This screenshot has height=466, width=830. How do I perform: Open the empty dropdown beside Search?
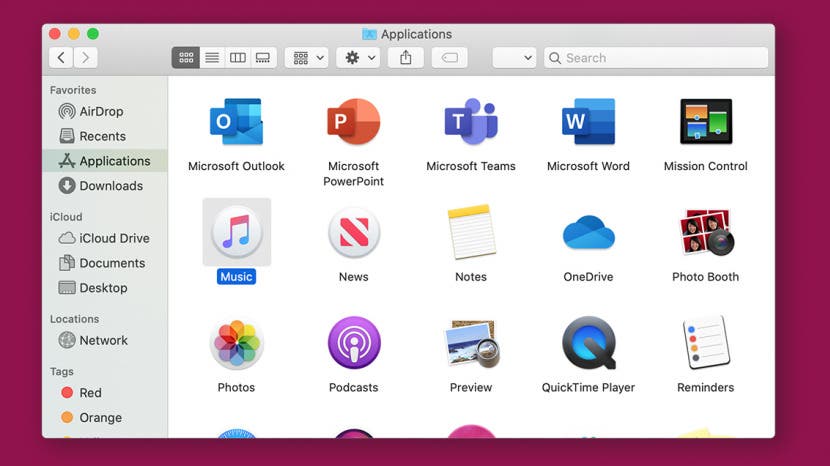tap(514, 58)
